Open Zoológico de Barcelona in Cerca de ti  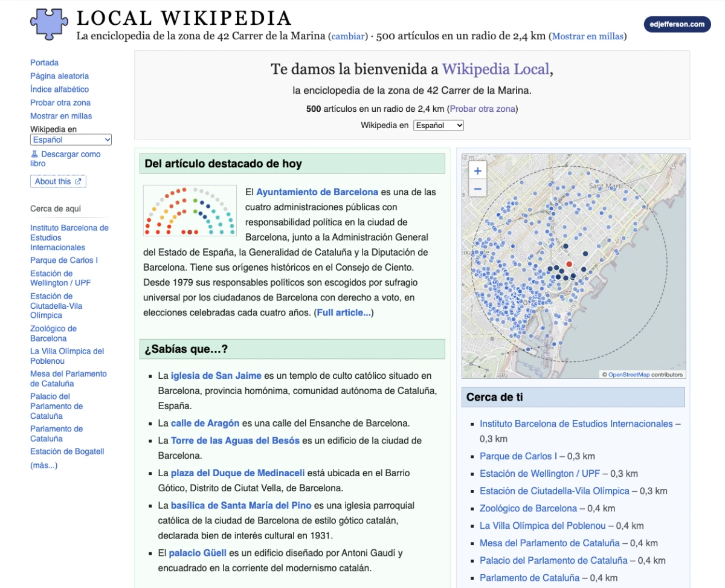(x=528, y=509)
